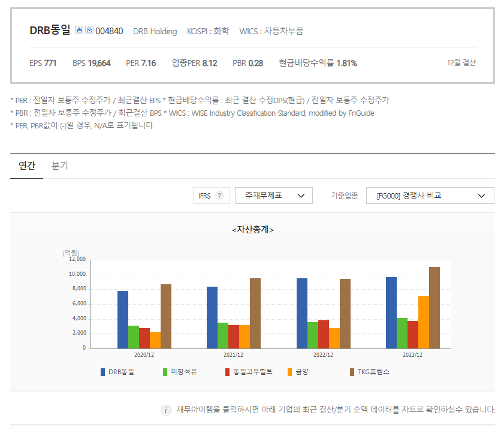This screenshot has height=427, width=504.
Task: Toggle 동일고무벨트 red legend swatch
Action: pyautogui.click(x=228, y=372)
